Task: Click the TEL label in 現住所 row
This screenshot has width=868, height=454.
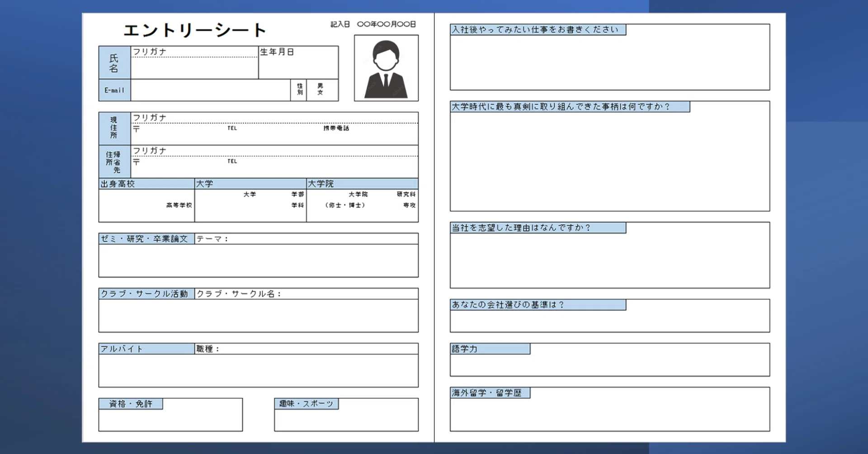Action: (232, 128)
